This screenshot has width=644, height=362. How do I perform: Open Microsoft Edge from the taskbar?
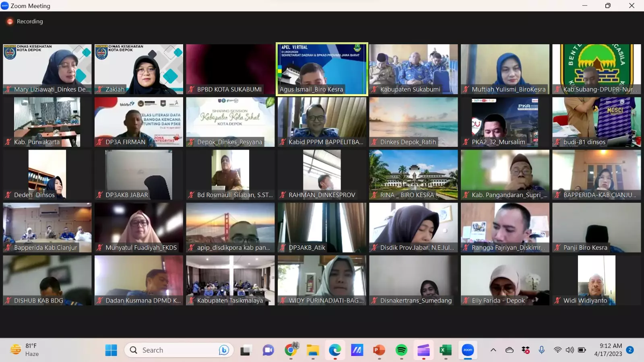coord(335,350)
